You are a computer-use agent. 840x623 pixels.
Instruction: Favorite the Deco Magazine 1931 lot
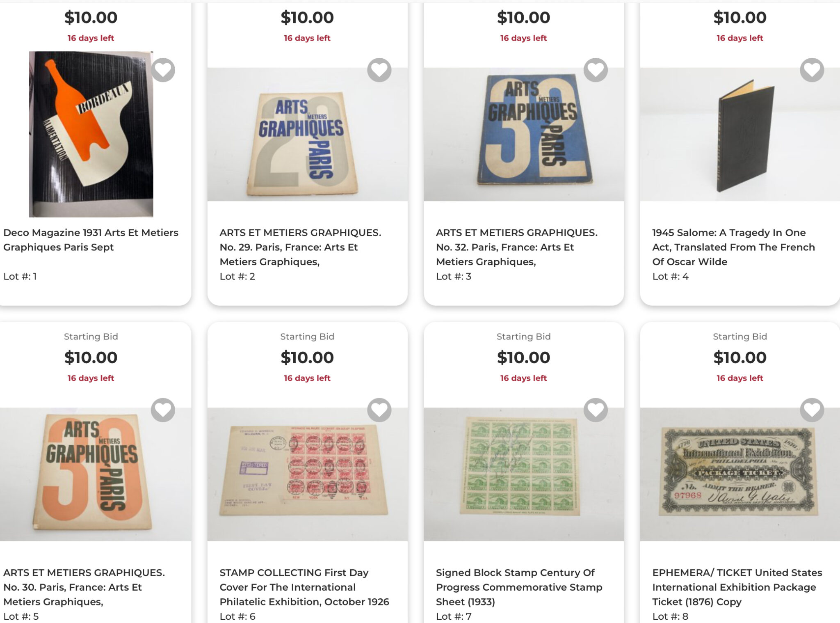(x=163, y=70)
